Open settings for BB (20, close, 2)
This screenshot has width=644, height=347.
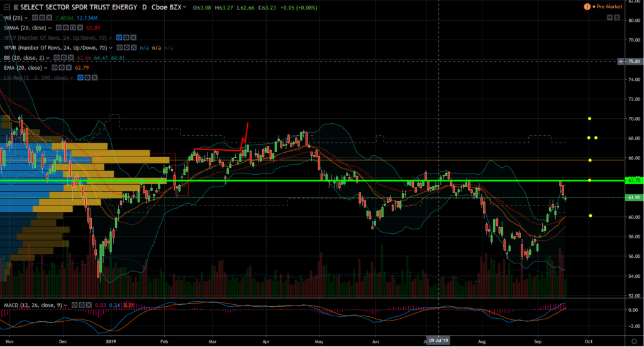tap(64, 57)
